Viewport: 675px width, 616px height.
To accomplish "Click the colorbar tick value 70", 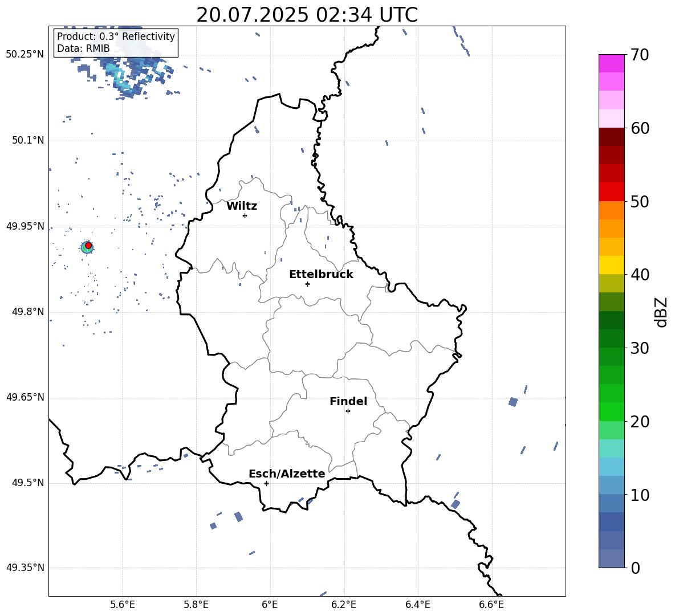I will pyautogui.click(x=640, y=55).
